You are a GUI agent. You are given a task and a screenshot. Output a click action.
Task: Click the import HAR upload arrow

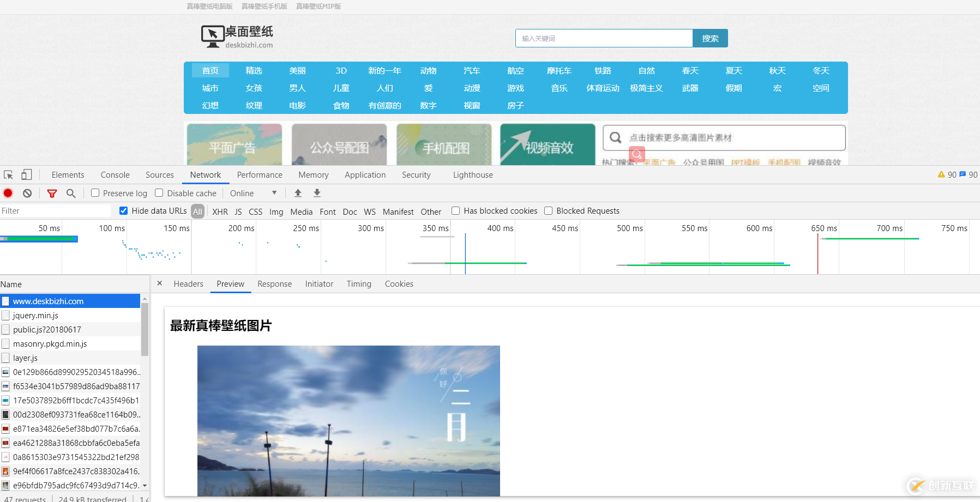tap(298, 193)
